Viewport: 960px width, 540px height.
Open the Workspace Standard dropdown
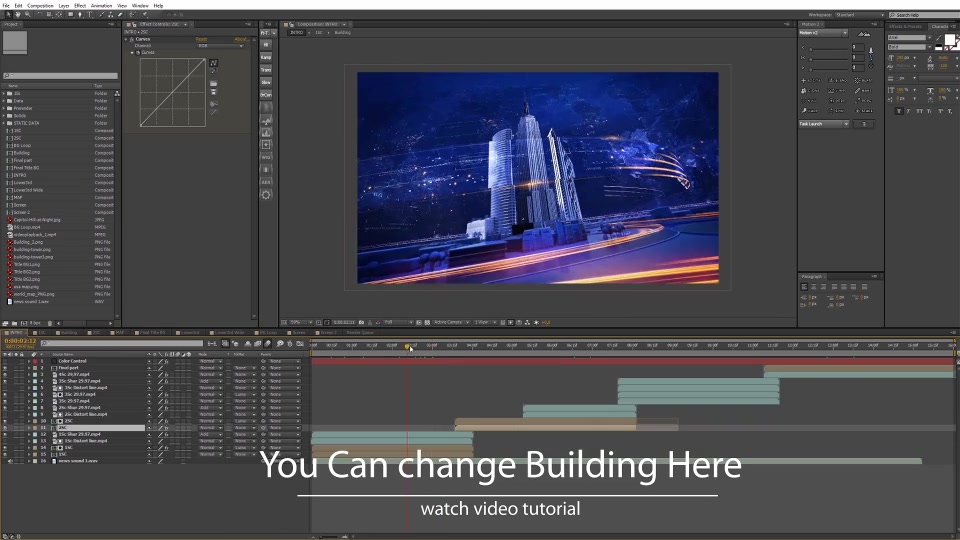tap(857, 15)
